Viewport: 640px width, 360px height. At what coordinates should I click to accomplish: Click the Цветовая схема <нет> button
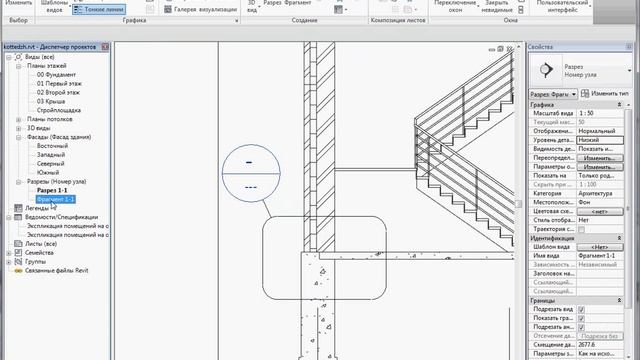click(600, 211)
